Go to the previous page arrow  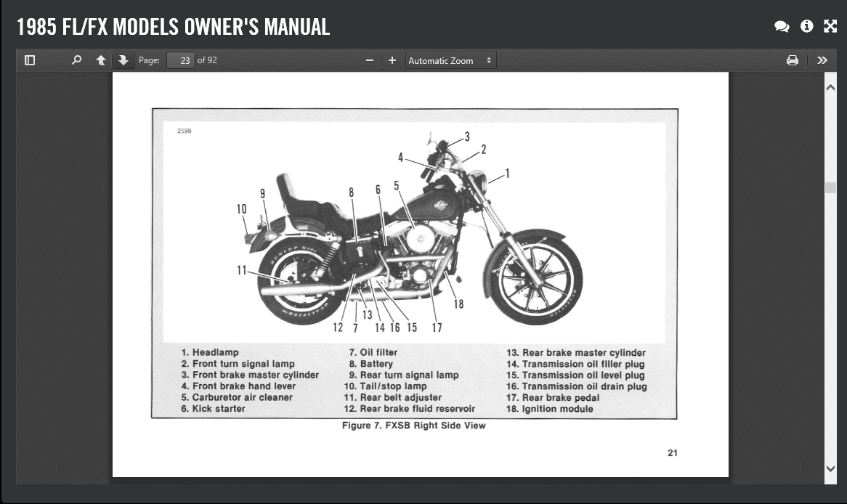[x=101, y=60]
